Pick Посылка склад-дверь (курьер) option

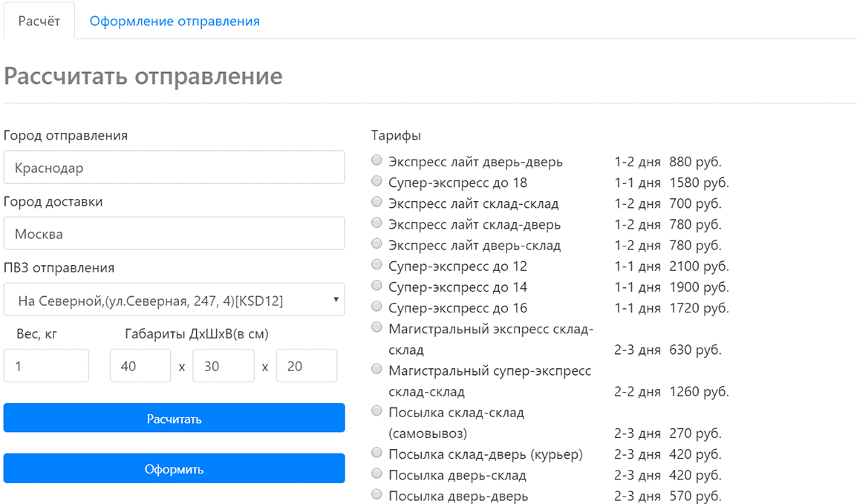pyautogui.click(x=377, y=453)
